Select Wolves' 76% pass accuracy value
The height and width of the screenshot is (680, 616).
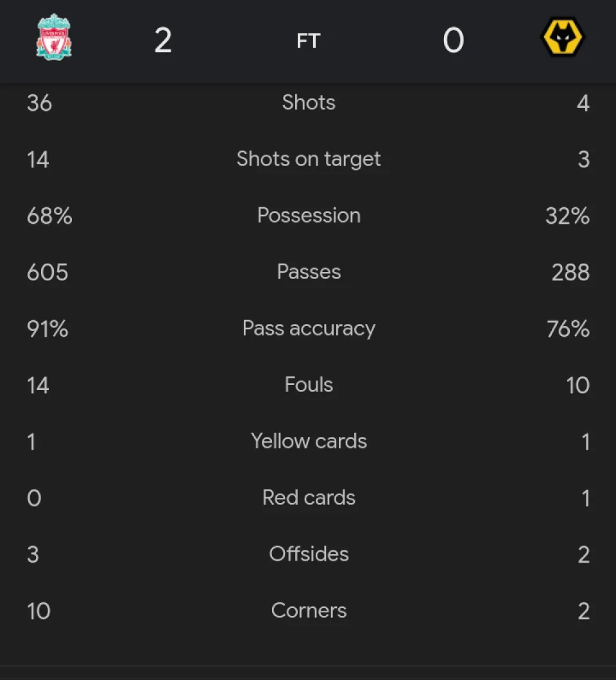tap(568, 328)
